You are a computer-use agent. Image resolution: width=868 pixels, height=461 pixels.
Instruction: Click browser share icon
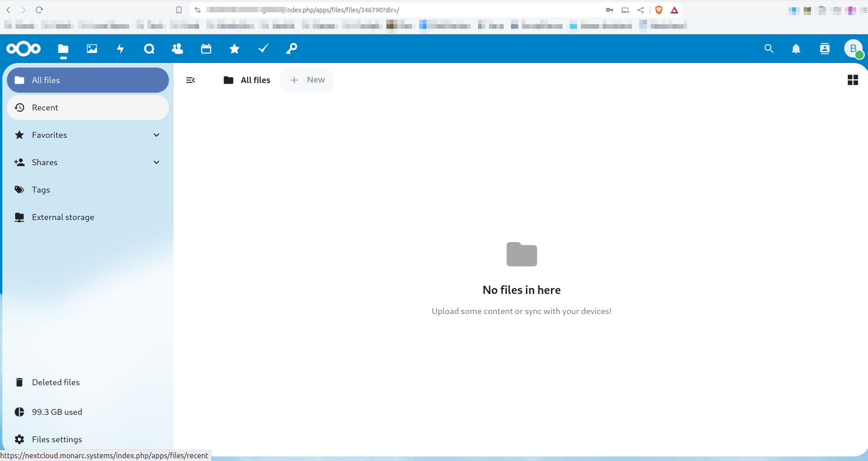click(x=641, y=10)
